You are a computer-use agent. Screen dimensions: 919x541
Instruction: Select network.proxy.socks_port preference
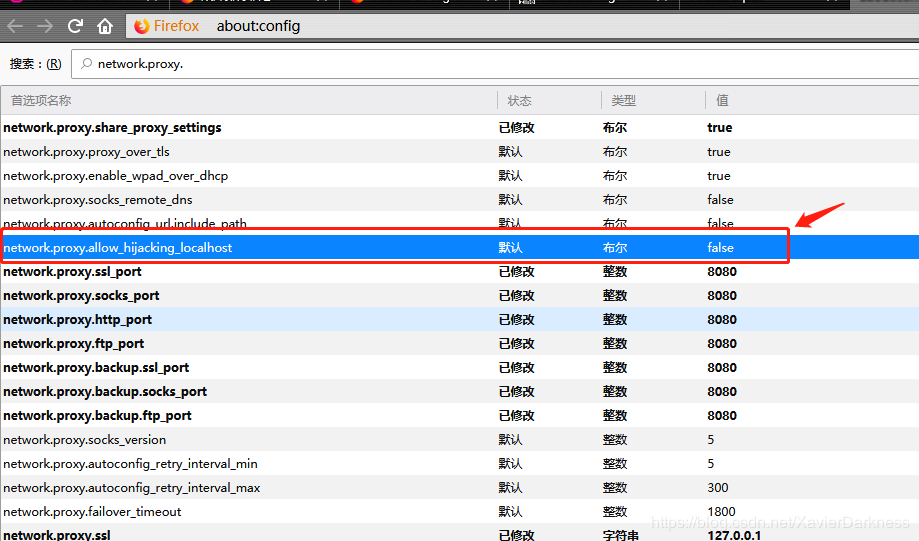pyautogui.click(x=460, y=295)
